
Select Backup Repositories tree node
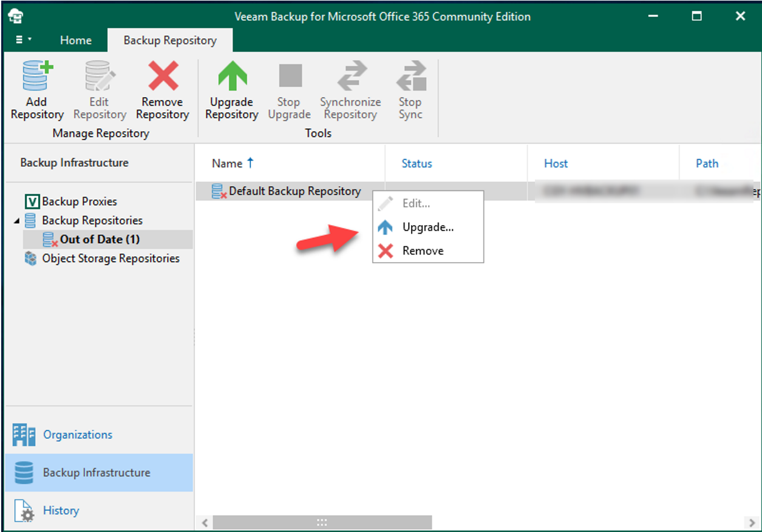coord(92,220)
